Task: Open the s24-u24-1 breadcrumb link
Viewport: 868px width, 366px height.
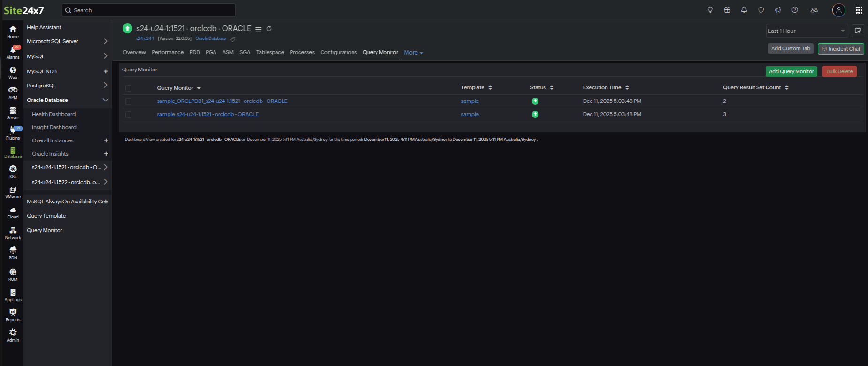Action: [x=145, y=39]
